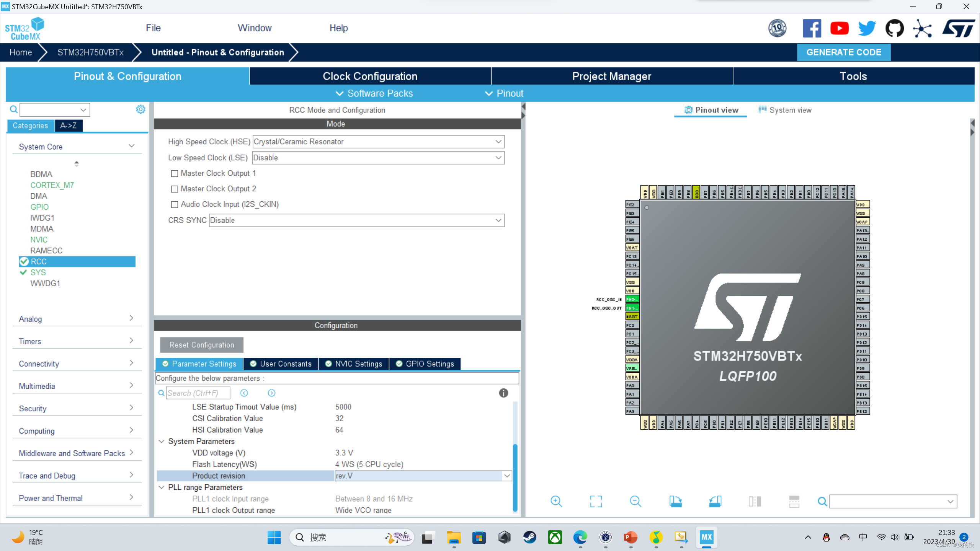The height and width of the screenshot is (551, 980).
Task: Click the info icon in Parameter Settings
Action: [503, 393]
